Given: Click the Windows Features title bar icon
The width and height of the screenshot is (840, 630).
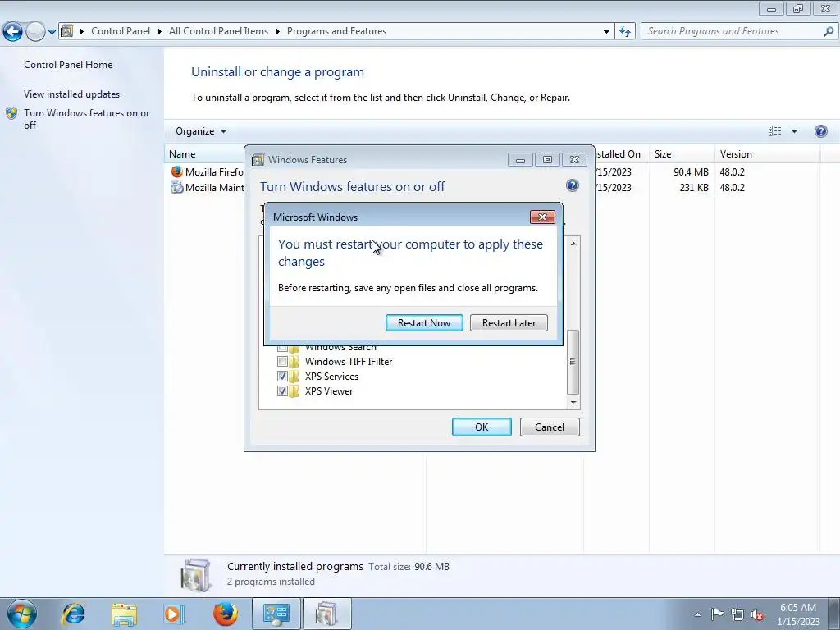Looking at the screenshot, I should [258, 160].
